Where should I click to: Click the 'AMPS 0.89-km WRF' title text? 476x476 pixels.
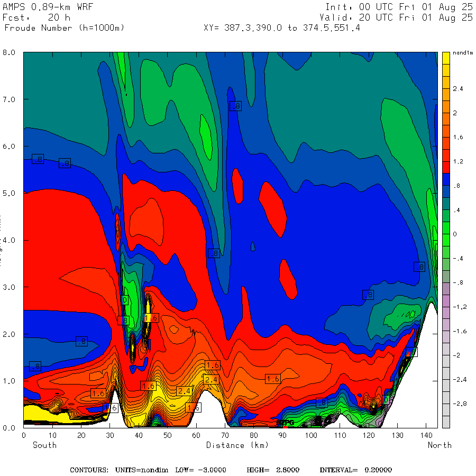48,7
